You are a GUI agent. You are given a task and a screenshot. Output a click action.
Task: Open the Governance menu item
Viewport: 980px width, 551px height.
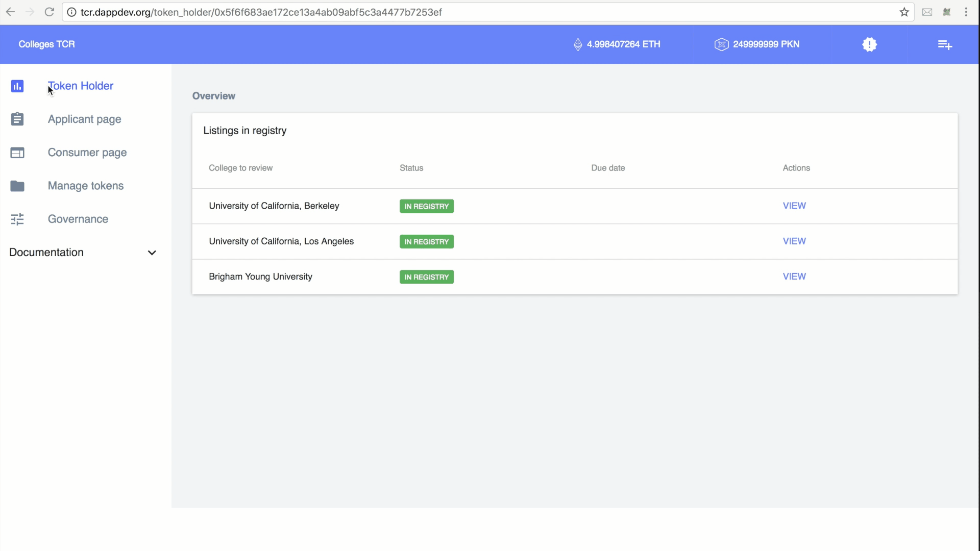(78, 219)
